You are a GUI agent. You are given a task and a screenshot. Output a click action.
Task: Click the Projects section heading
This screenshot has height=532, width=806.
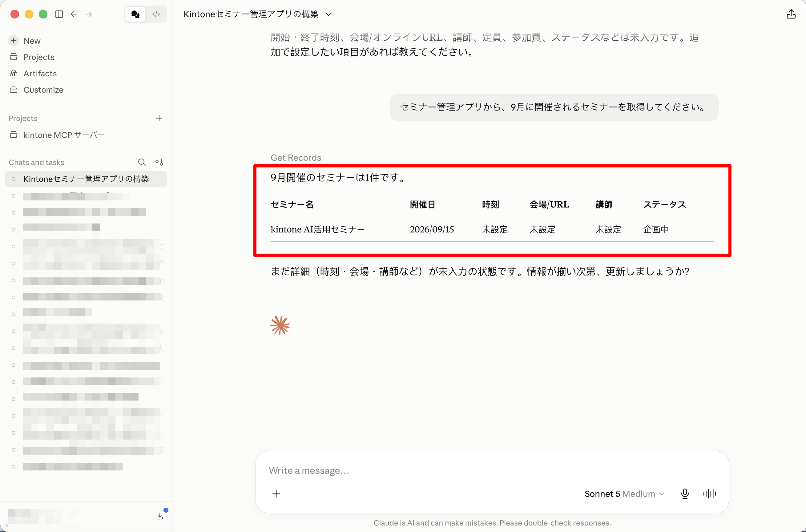tap(23, 118)
